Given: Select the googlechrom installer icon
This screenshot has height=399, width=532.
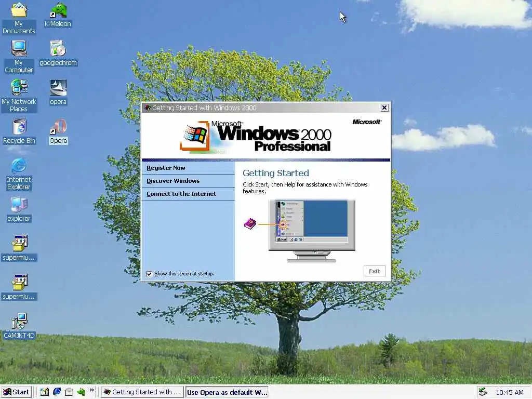Looking at the screenshot, I should click(58, 54).
